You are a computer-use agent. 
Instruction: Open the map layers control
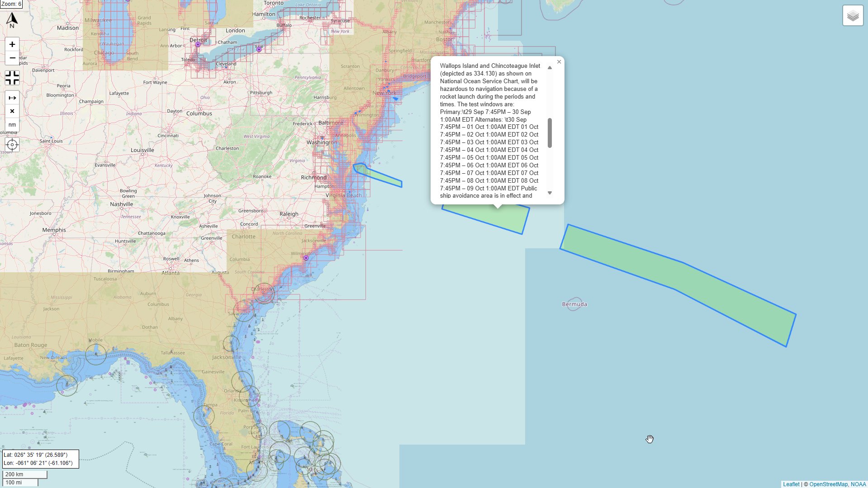(x=853, y=16)
